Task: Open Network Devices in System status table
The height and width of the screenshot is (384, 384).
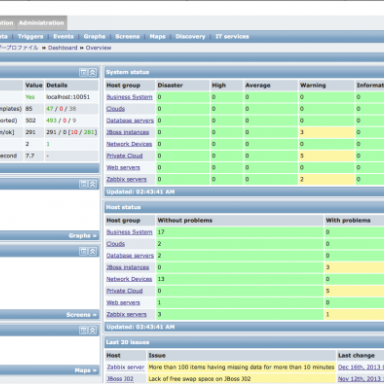Action: pyautogui.click(x=129, y=144)
